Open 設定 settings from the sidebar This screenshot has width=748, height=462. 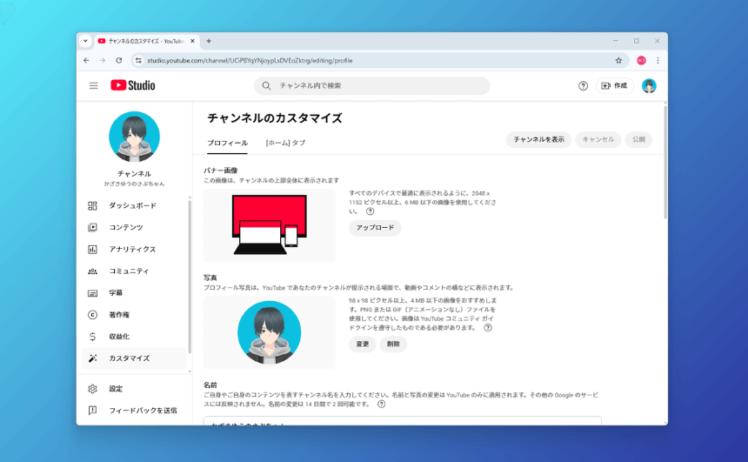[116, 389]
